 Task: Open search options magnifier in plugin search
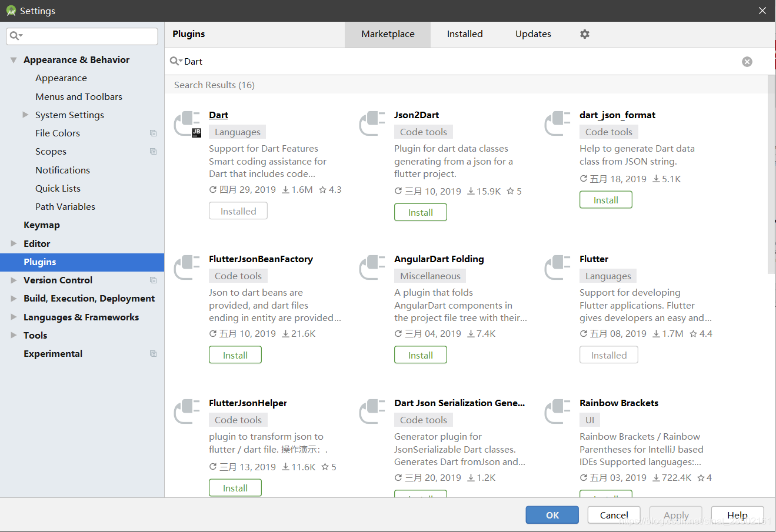click(x=176, y=61)
